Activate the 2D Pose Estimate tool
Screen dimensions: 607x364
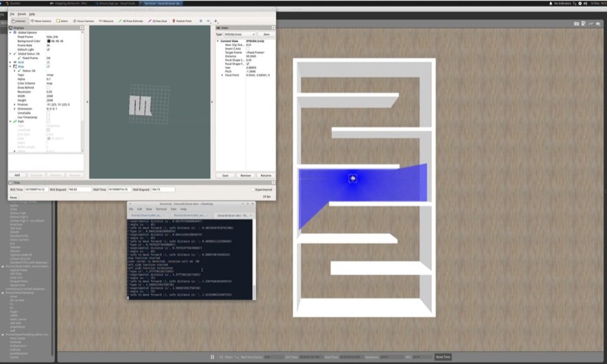(x=131, y=20)
